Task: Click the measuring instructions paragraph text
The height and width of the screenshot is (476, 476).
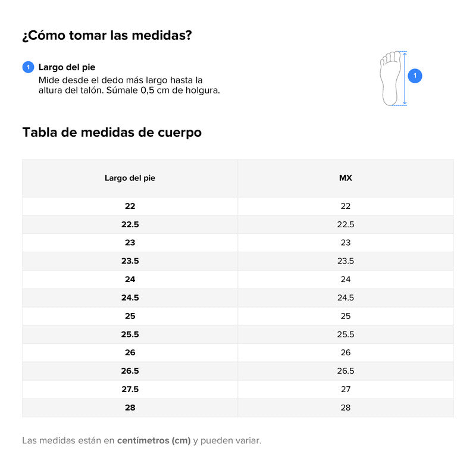Action: (x=129, y=85)
